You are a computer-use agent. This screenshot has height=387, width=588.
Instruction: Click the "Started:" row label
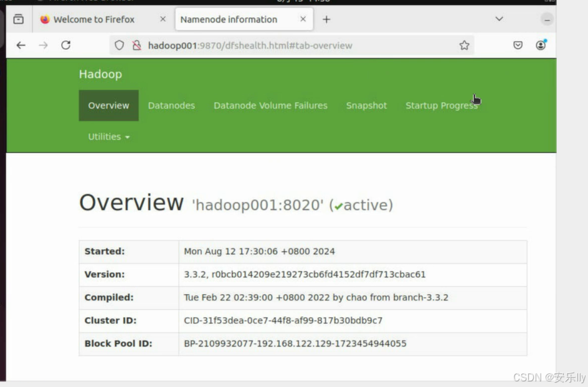point(105,252)
